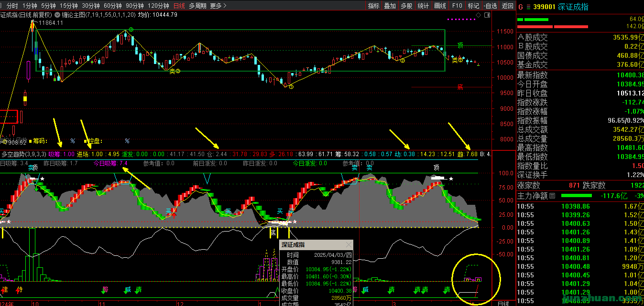Switch to 5分钟 period

[48, 6]
